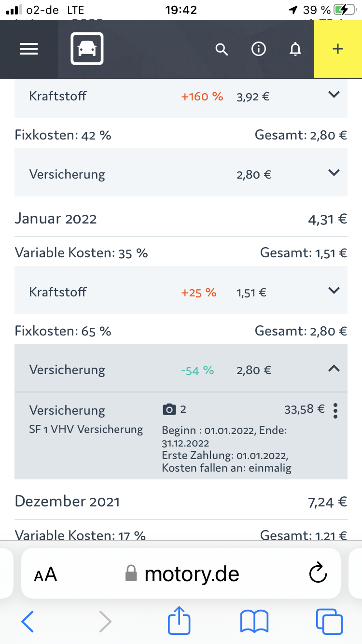Go back with Safari back arrow
Viewport: 362px width, 644px height.
[x=28, y=622]
